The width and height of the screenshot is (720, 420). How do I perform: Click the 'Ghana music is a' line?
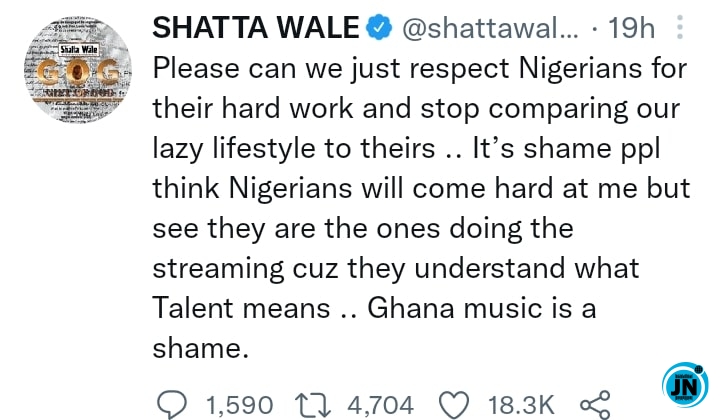(481, 308)
